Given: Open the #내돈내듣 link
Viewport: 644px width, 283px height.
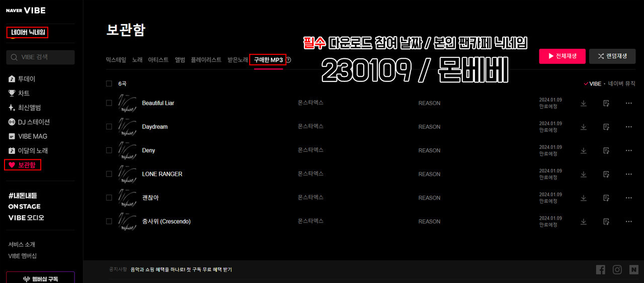Looking at the screenshot, I should click(23, 196).
